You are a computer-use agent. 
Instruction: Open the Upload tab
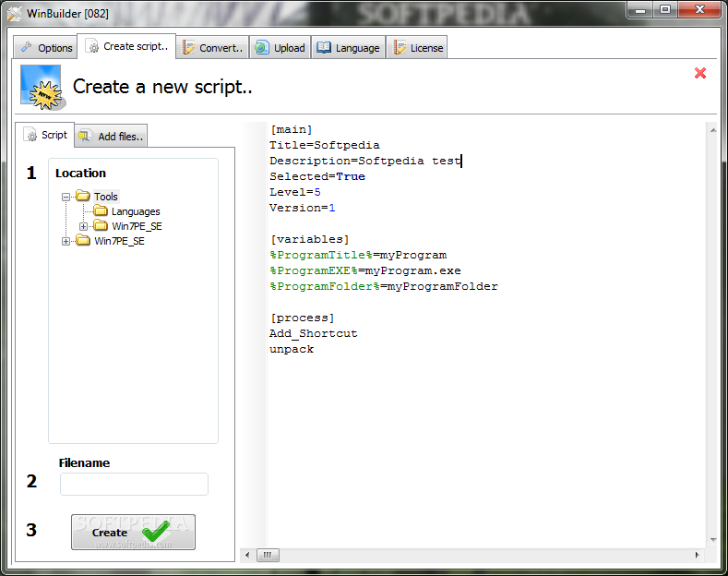pos(280,47)
